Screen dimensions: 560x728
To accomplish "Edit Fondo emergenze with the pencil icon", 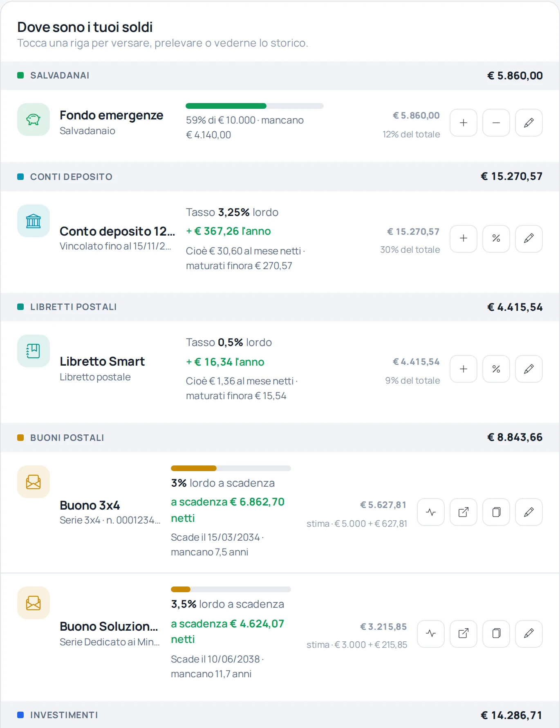I will 529,123.
